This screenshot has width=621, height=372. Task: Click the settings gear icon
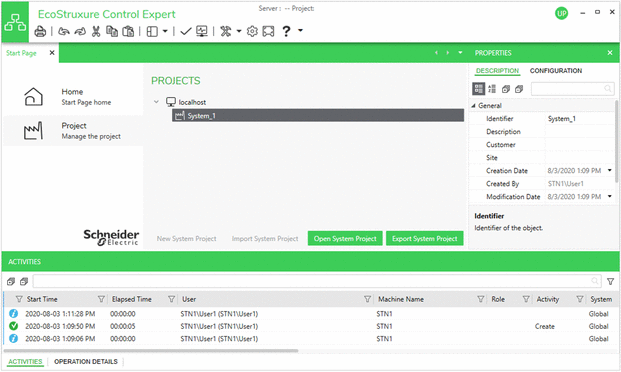tap(252, 31)
